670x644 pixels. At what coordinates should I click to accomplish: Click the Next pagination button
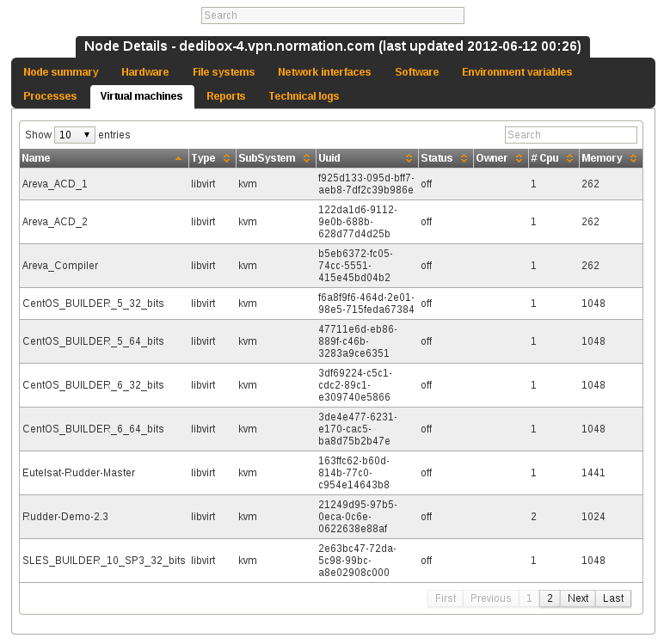[x=578, y=598]
